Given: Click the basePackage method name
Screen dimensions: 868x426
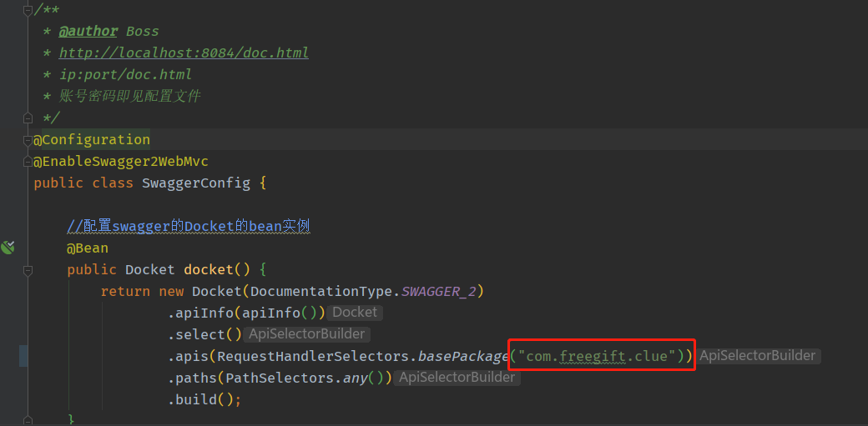Looking at the screenshot, I should [462, 356].
